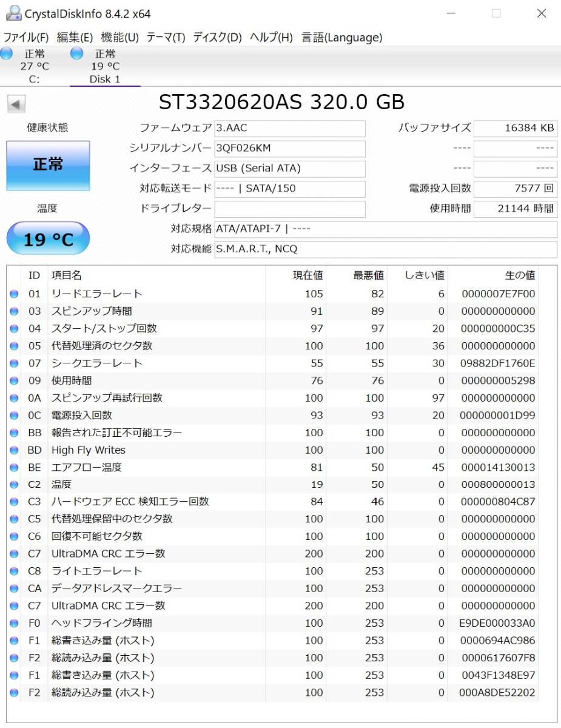Click the Disk 1 status orb
This screenshot has height=728, width=561.
click(x=77, y=54)
